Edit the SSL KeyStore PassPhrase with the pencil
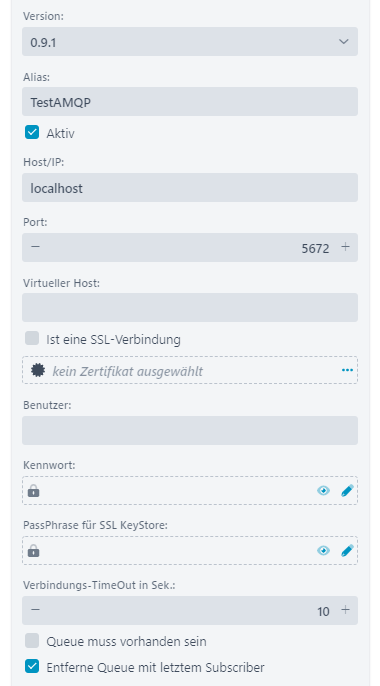This screenshot has width=380, height=686. (347, 551)
